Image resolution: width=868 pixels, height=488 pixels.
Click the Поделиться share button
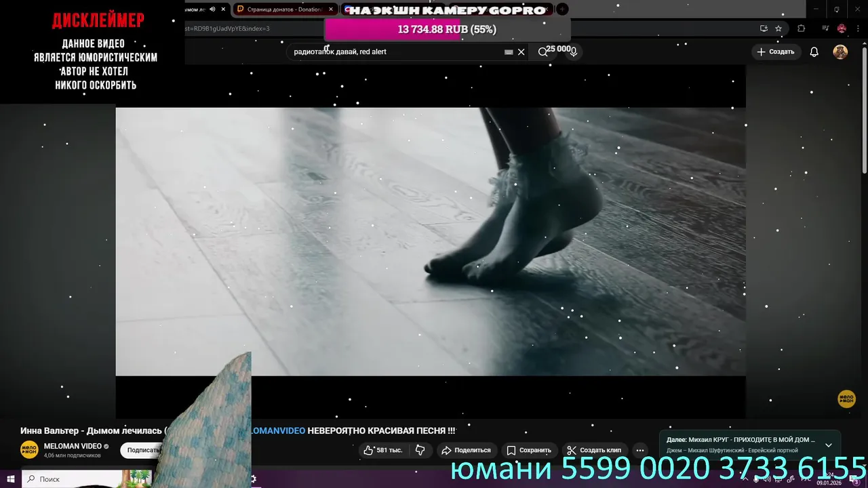(x=466, y=450)
